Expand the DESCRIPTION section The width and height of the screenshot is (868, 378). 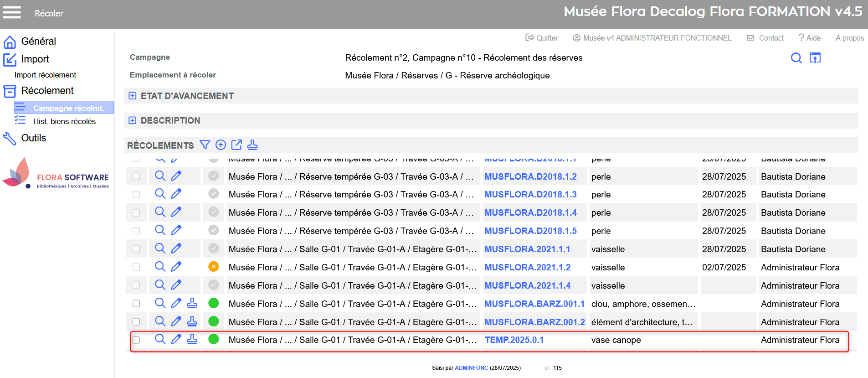point(133,120)
